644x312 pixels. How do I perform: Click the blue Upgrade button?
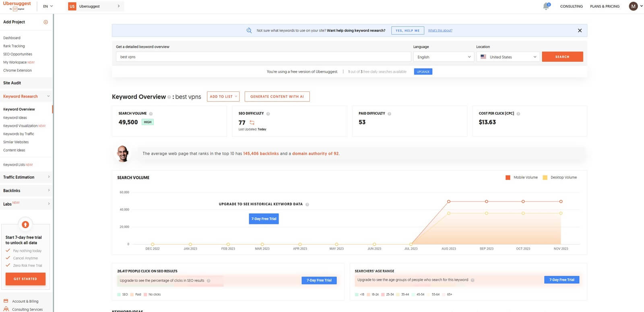[x=423, y=72]
